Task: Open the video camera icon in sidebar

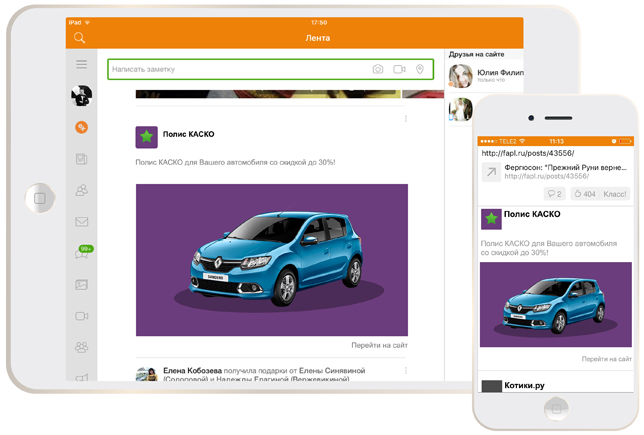Action: pos(81,316)
